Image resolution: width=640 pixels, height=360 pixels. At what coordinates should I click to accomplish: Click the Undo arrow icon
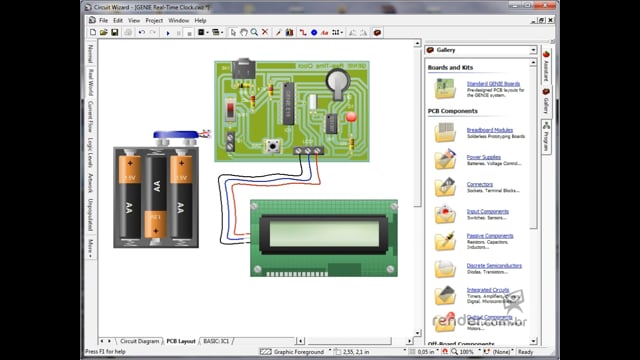coord(142,32)
